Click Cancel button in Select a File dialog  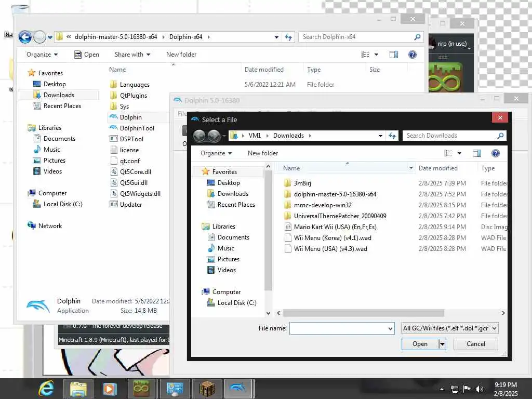tap(476, 344)
